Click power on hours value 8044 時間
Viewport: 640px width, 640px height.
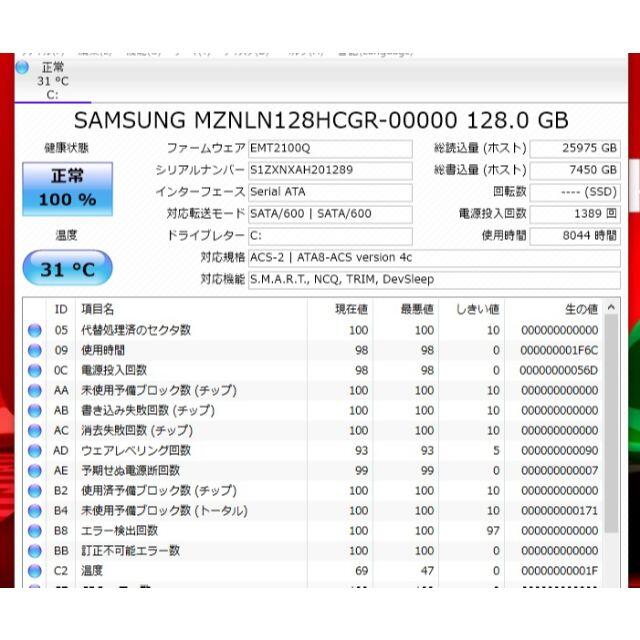click(x=575, y=236)
